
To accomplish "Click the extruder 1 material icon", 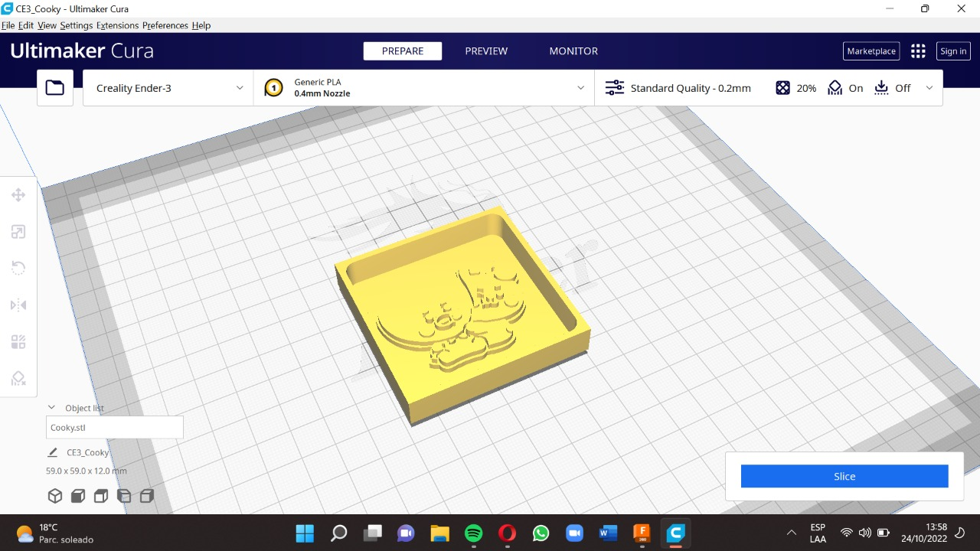I will coord(273,88).
